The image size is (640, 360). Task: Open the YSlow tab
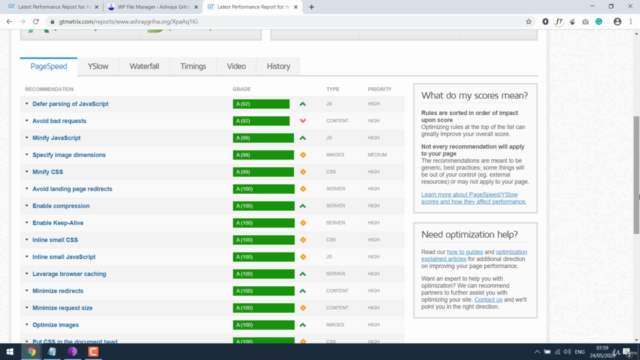pos(98,66)
